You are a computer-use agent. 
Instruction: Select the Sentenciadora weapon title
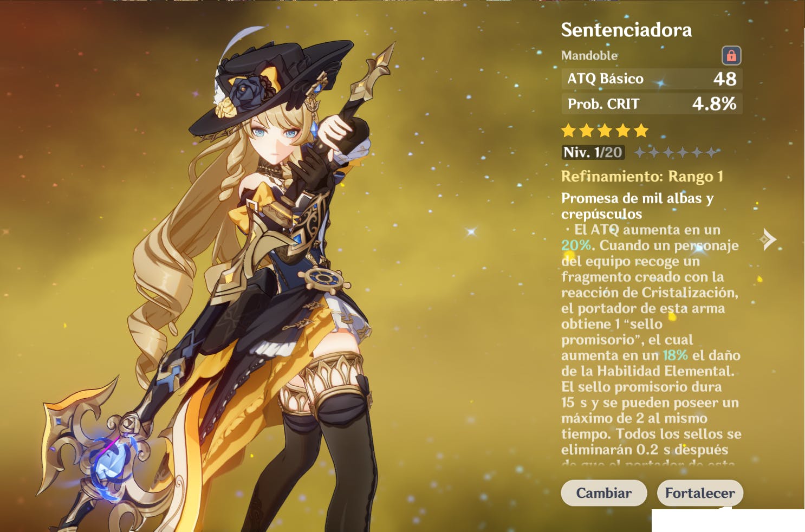[x=626, y=30]
